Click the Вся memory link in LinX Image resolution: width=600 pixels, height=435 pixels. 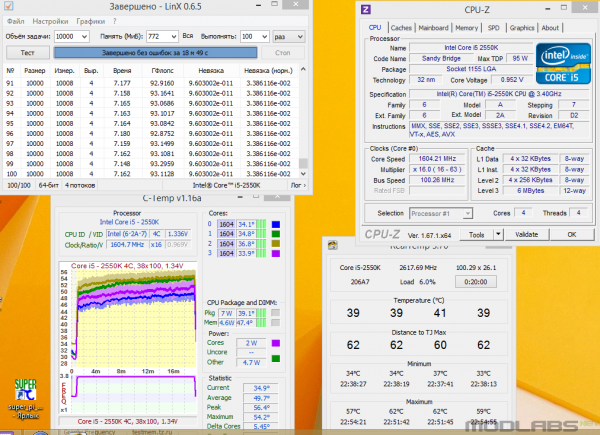(x=188, y=36)
